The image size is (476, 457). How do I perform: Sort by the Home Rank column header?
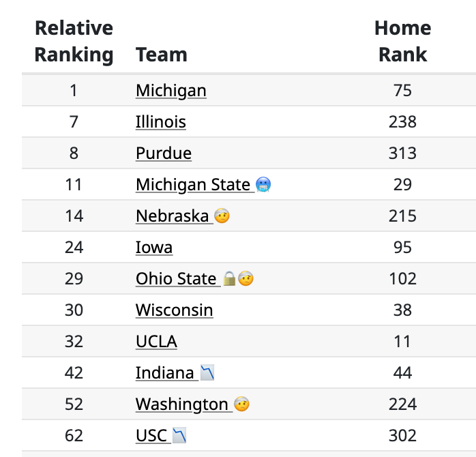(402, 42)
